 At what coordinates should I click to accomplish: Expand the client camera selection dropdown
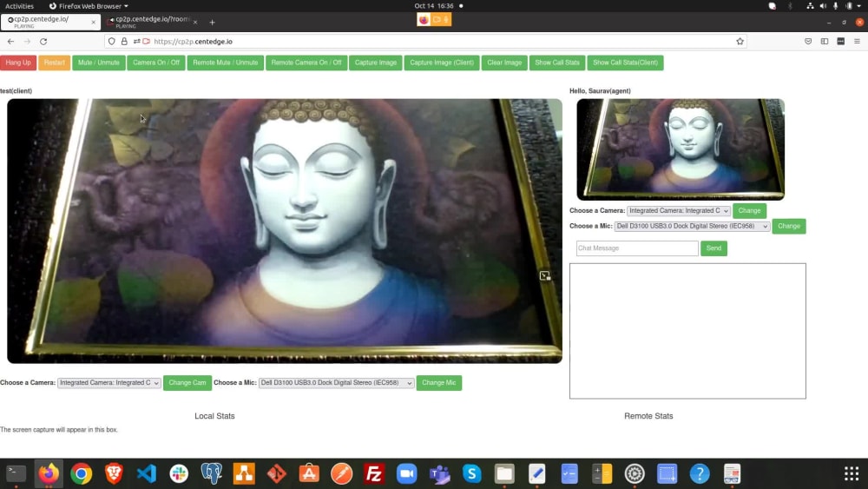tap(109, 383)
